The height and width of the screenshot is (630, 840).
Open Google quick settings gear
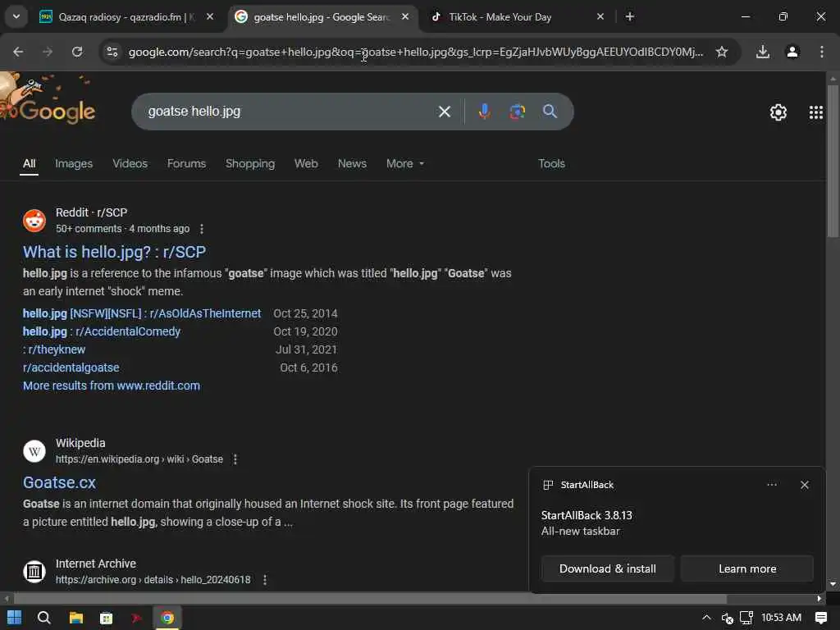[778, 112]
